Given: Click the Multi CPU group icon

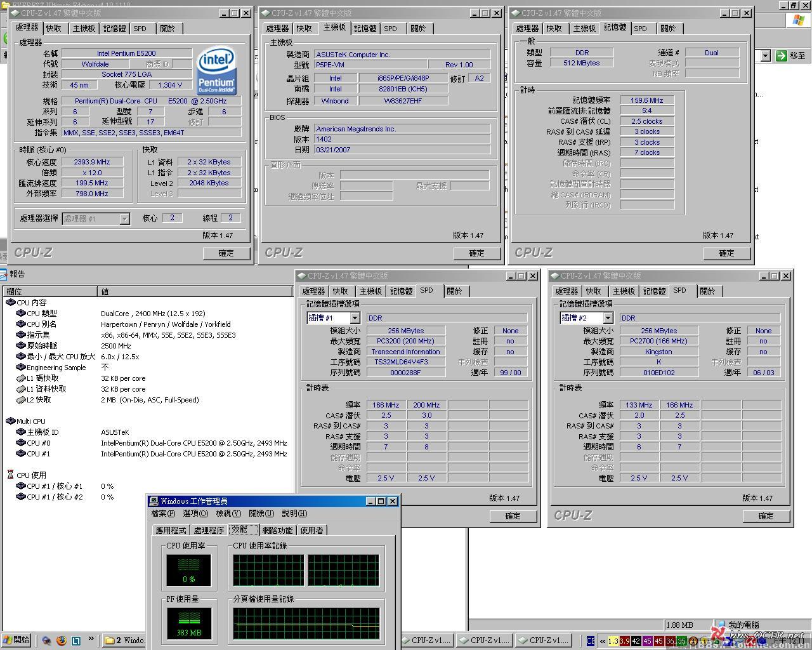Looking at the screenshot, I should pos(11,421).
